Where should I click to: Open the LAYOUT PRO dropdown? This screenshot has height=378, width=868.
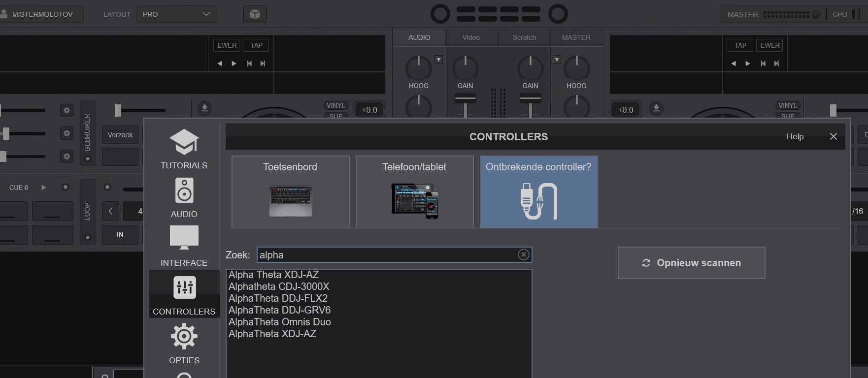176,14
